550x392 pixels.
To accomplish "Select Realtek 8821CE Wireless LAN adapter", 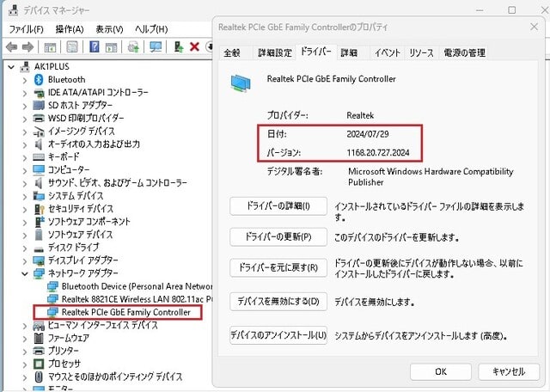I will [x=137, y=299].
